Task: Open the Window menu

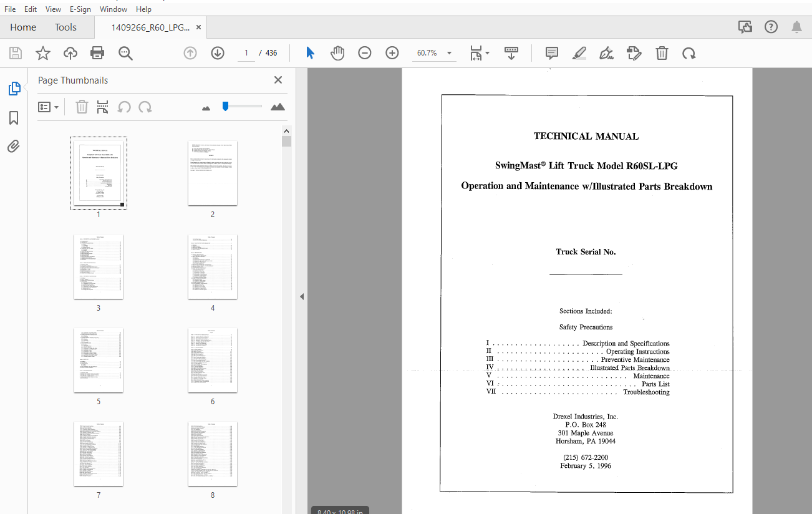Action: [114, 9]
